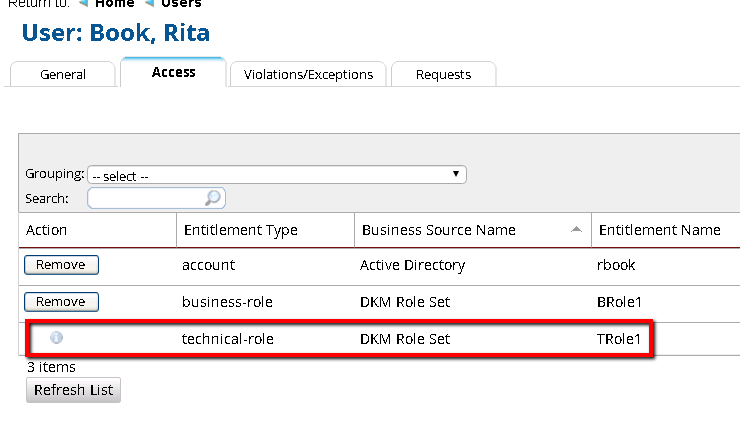Select the rbook entitlement name cell
740x421 pixels.
point(615,265)
